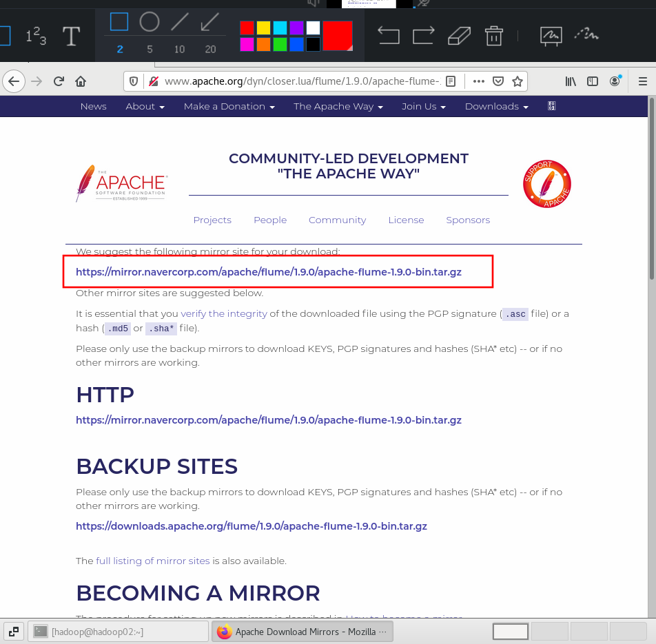The image size is (656, 644).
Task: Expand the Join Us dropdown
Action: 423,106
